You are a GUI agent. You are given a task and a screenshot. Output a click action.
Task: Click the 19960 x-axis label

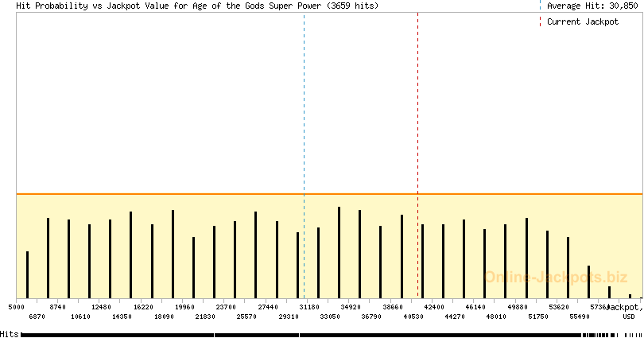point(184,306)
